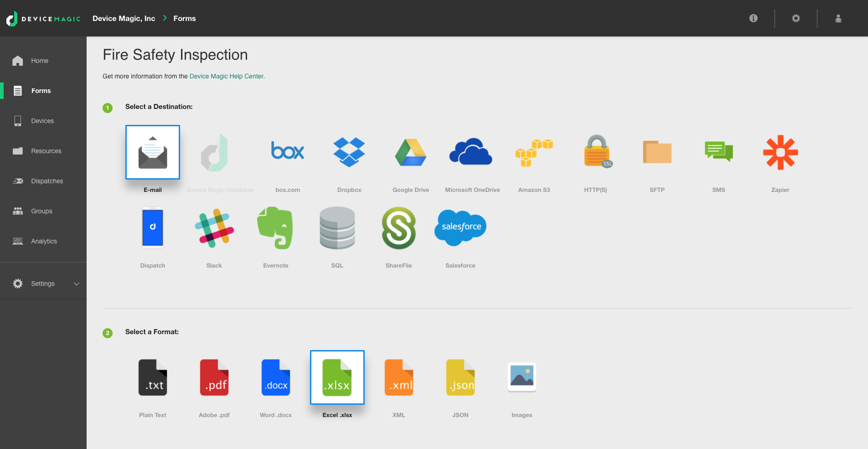
Task: Pick the Images format icon
Action: pyautogui.click(x=522, y=377)
